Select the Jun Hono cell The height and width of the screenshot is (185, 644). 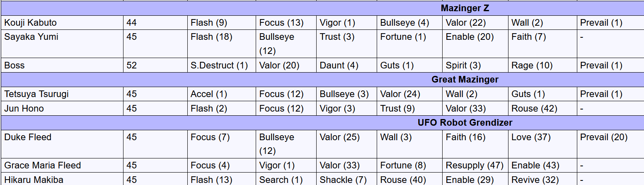click(x=62, y=108)
